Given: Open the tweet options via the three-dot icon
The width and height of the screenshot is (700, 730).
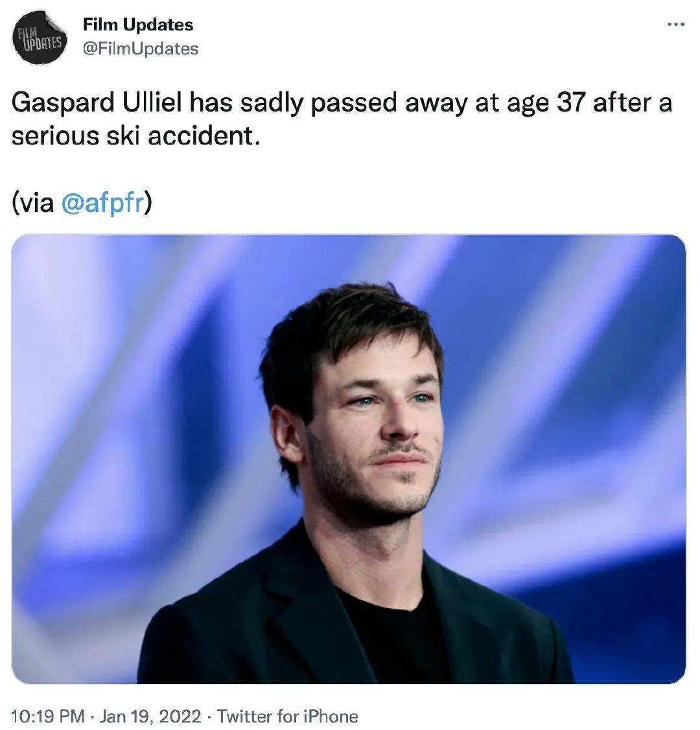Looking at the screenshot, I should [x=676, y=25].
